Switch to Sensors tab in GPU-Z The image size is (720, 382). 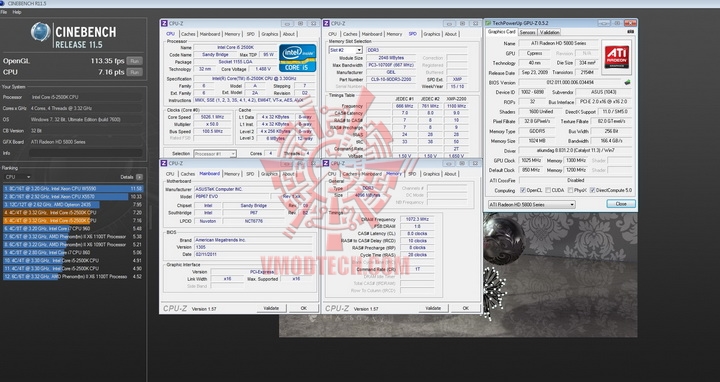527,32
